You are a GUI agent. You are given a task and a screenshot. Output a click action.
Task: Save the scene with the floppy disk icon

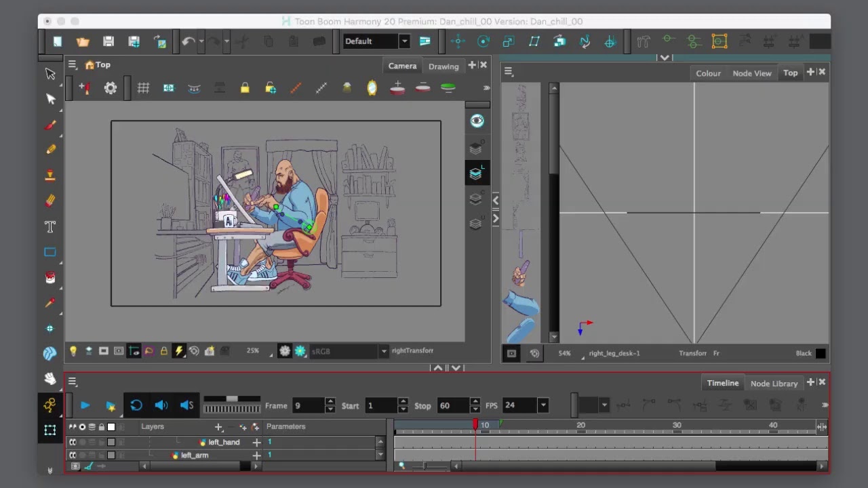108,41
